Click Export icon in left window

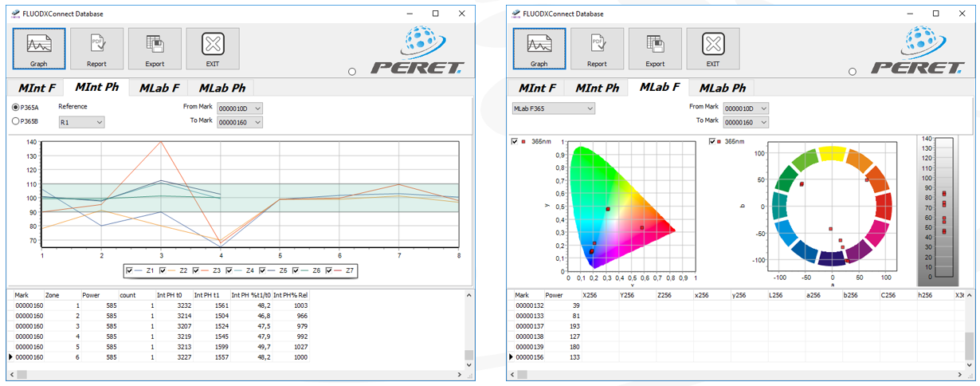coord(155,49)
